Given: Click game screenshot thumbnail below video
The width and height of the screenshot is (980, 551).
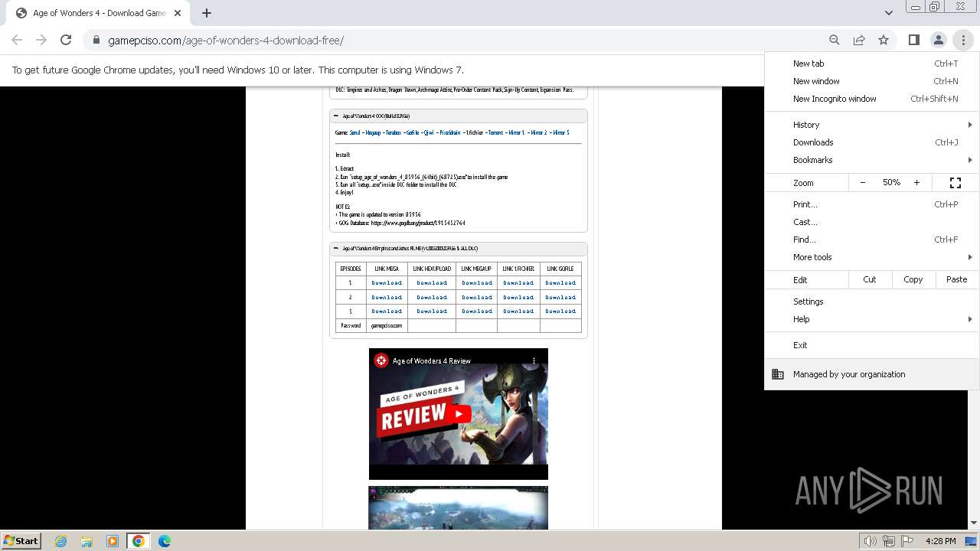Looking at the screenshot, I should pos(459,507).
